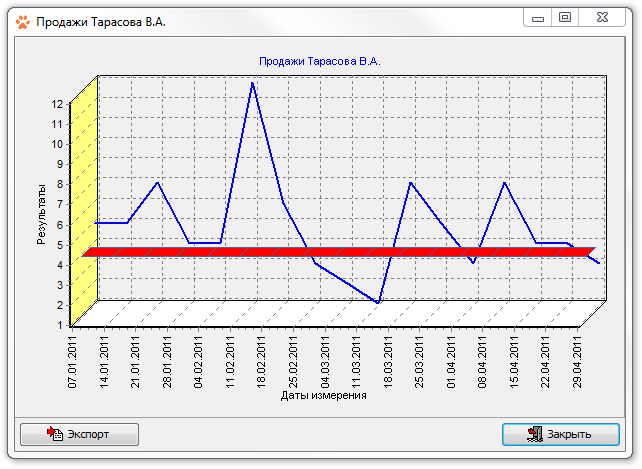Viewport: 642px width, 469px height.
Task: Click the Y-axis value 8
Action: [61, 184]
